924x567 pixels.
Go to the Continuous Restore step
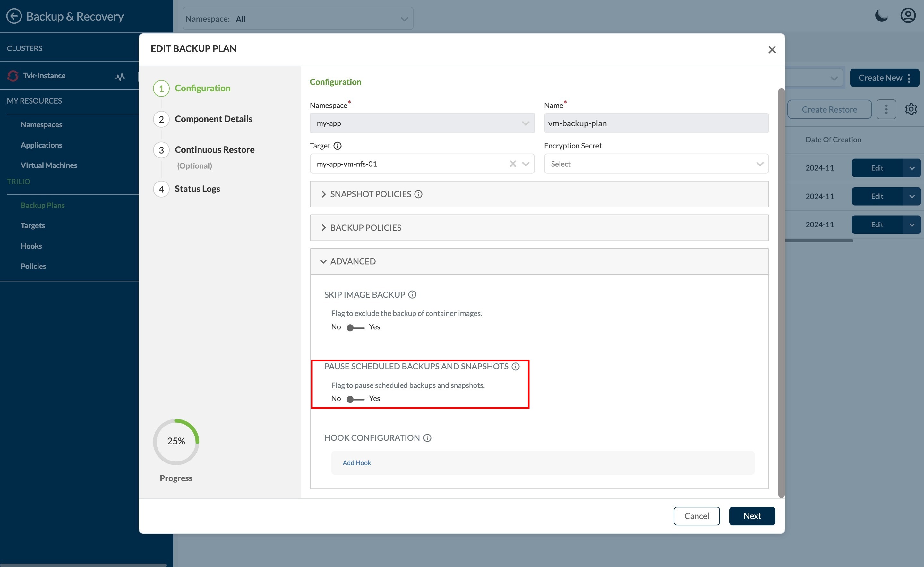coord(215,150)
